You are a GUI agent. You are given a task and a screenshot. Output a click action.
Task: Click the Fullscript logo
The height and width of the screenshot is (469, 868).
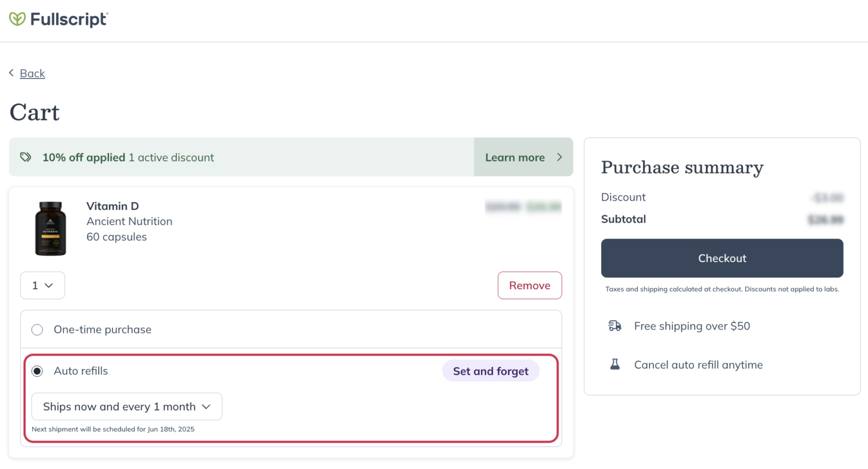tap(58, 19)
